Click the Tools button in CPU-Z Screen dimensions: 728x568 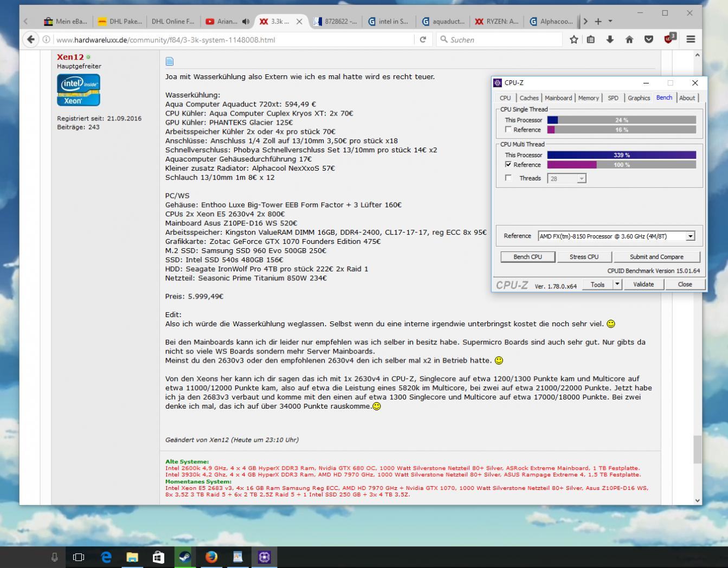[597, 284]
